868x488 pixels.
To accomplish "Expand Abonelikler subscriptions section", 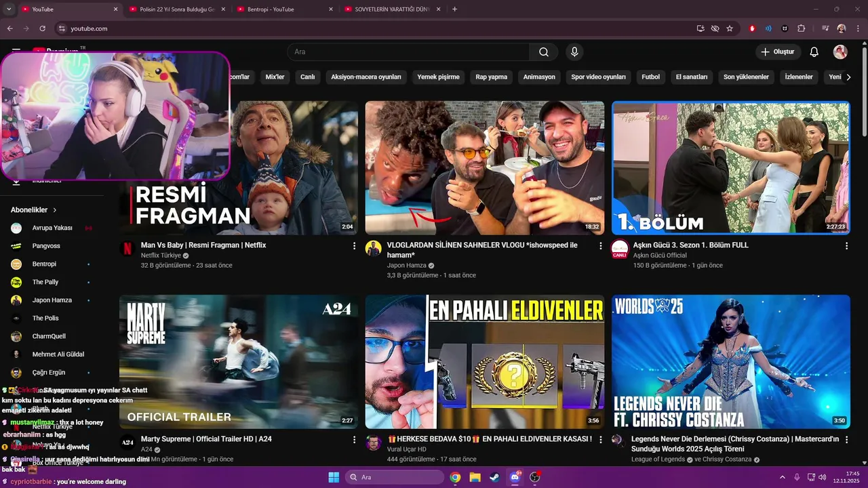I will pyautogui.click(x=34, y=210).
